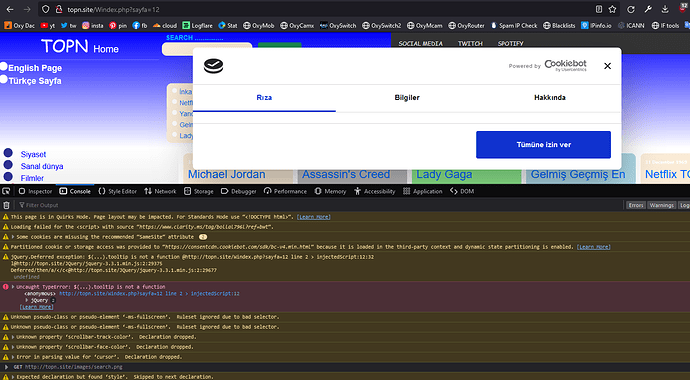Open the downloads arrow icon

665,9
